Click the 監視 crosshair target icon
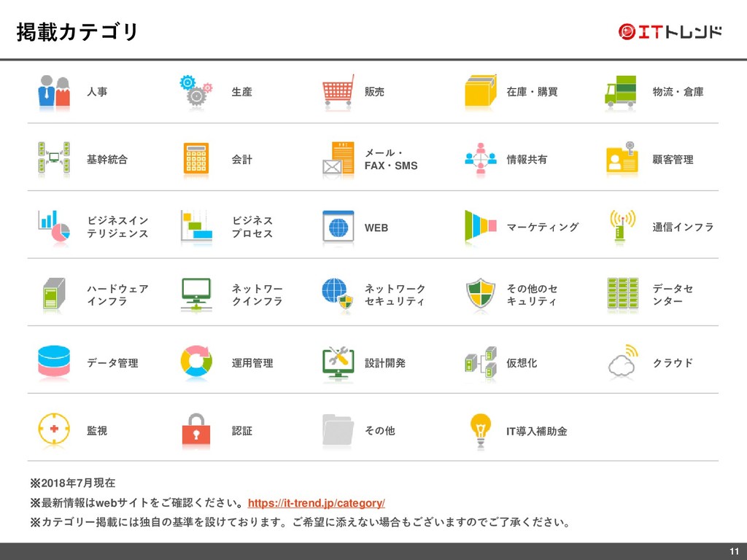This screenshot has width=747, height=560. pyautogui.click(x=54, y=429)
